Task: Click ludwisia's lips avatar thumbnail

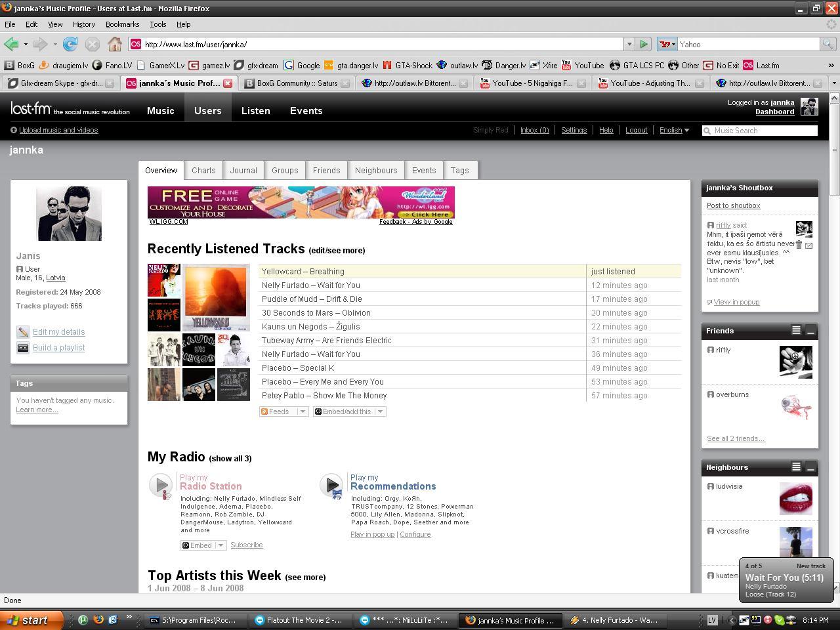Action: (796, 499)
